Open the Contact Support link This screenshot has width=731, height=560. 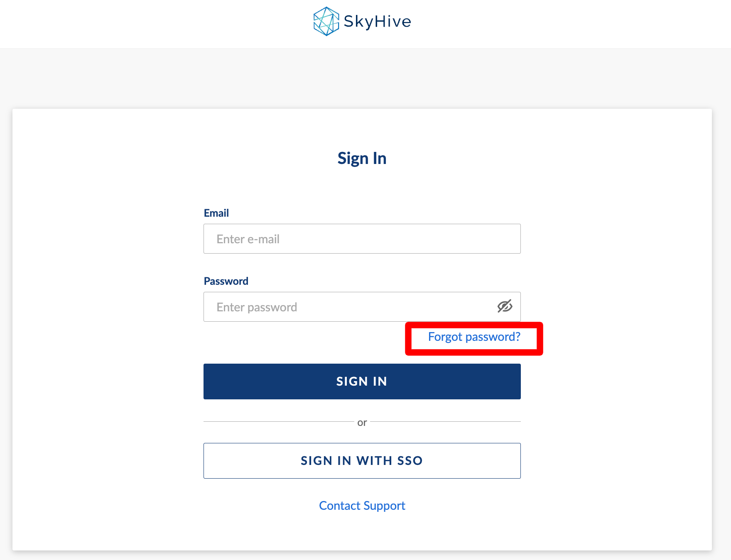(x=362, y=506)
